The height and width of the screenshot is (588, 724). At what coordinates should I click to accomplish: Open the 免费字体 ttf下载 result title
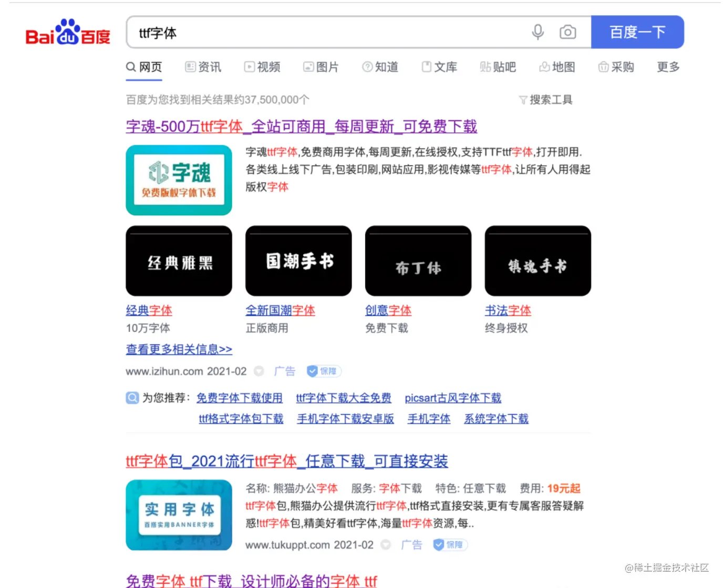252,581
